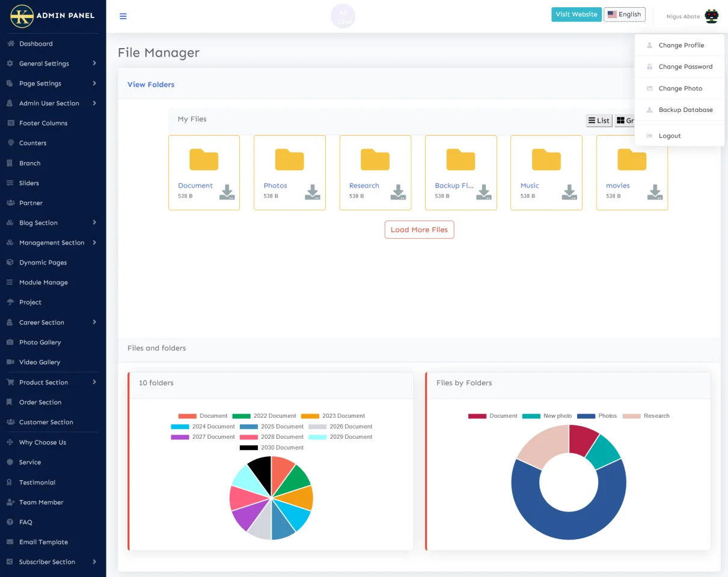Click the large blue Photos donut segment

[x=569, y=527]
